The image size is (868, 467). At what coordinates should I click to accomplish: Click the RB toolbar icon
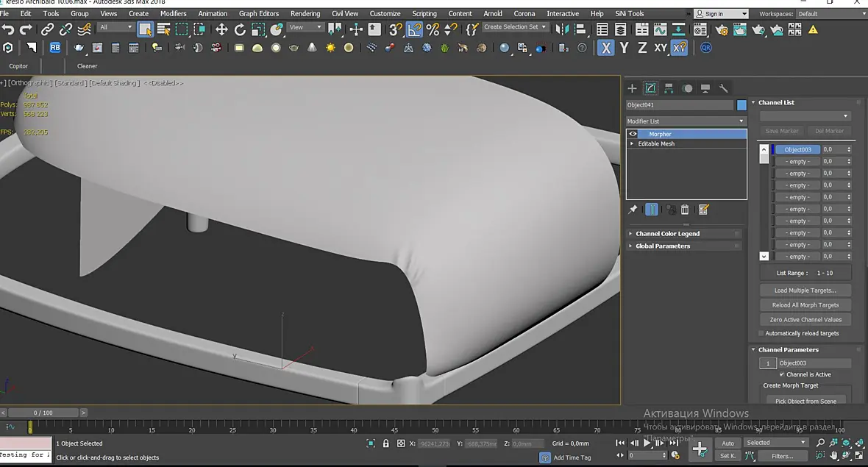(55, 48)
